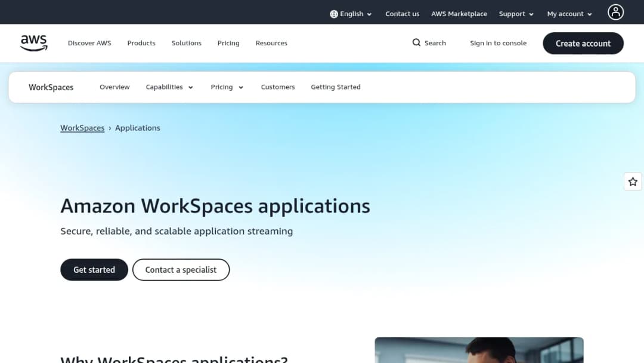Click the search magnifier icon
The height and width of the screenshot is (363, 644).
[416, 43]
